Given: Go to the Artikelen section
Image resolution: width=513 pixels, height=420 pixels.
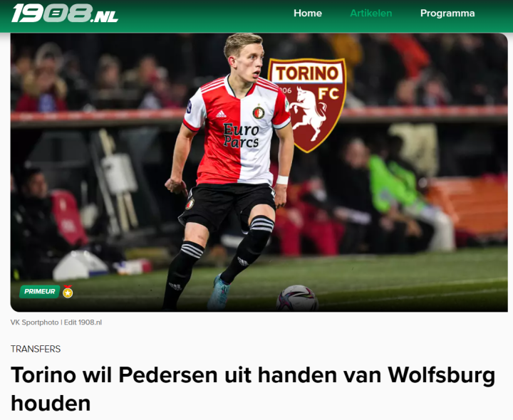Looking at the screenshot, I should pos(370,13).
